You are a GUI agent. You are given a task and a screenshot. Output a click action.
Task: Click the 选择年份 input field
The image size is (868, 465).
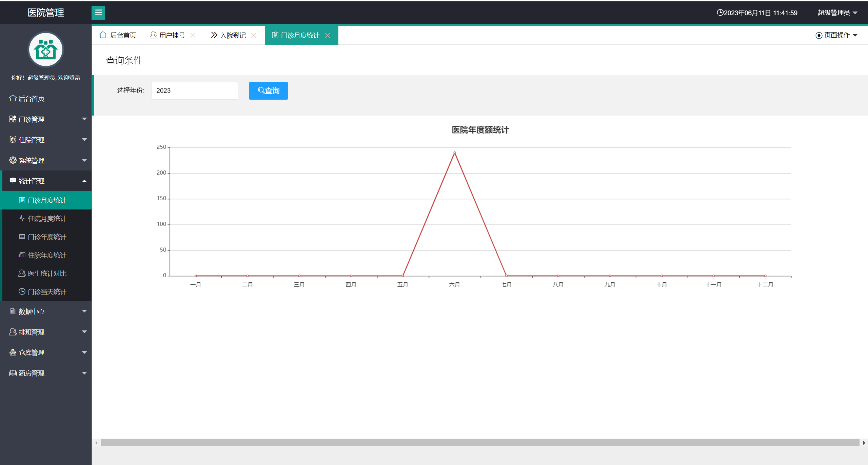point(195,91)
